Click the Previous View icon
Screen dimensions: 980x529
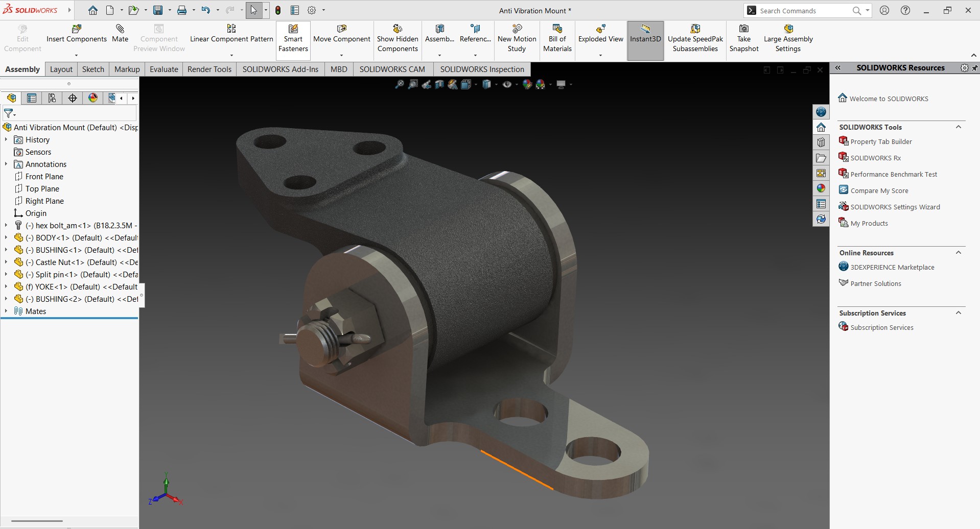click(x=426, y=84)
